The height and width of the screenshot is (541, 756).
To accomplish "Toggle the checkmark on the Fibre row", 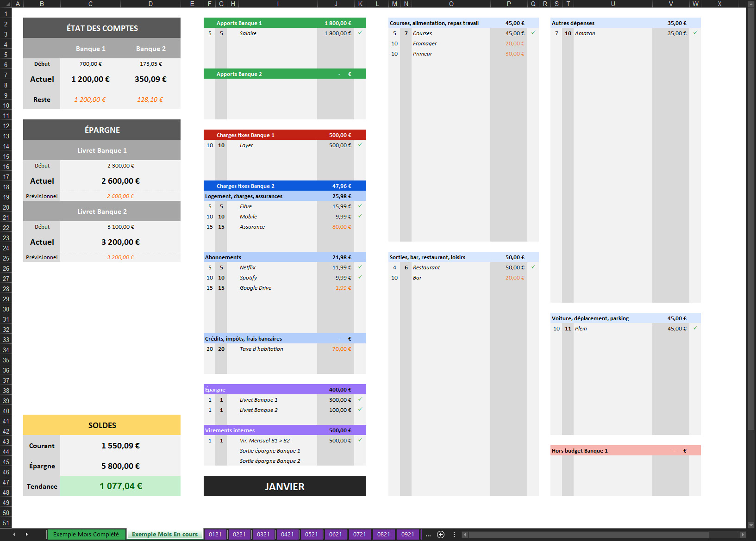I will tap(360, 206).
